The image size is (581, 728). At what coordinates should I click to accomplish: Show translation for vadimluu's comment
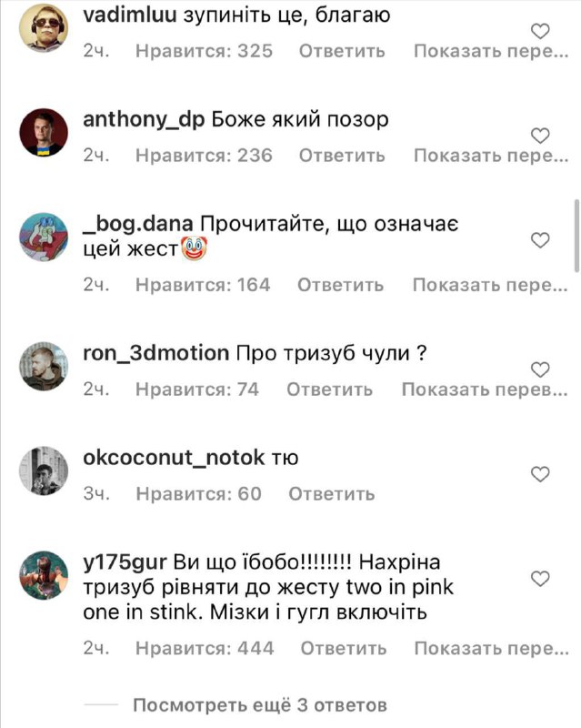pos(491,51)
